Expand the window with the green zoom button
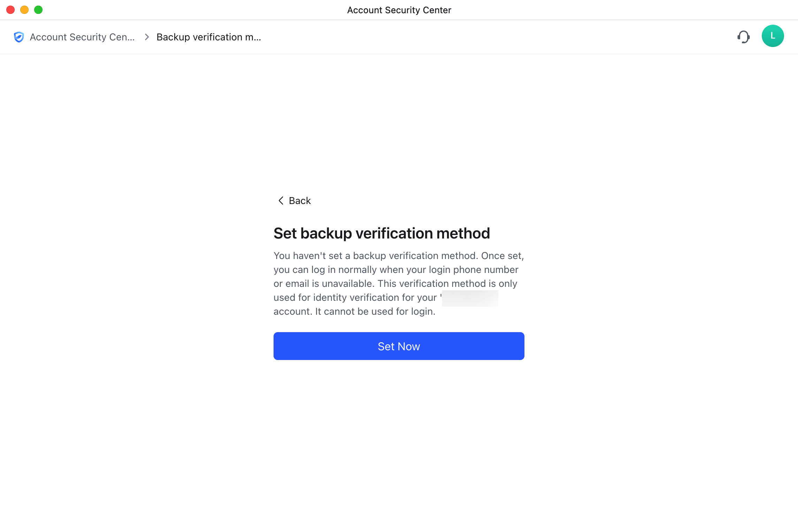Screen dimensions: 798x532 point(38,10)
